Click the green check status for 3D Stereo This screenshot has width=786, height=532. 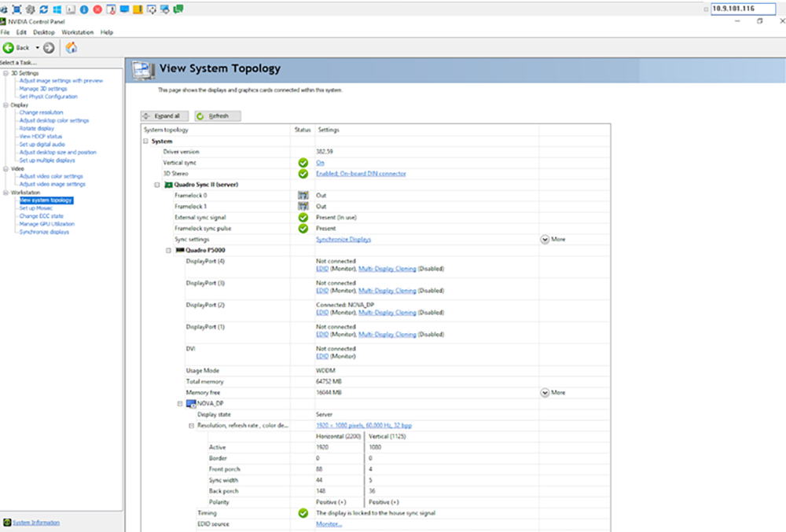point(303,174)
